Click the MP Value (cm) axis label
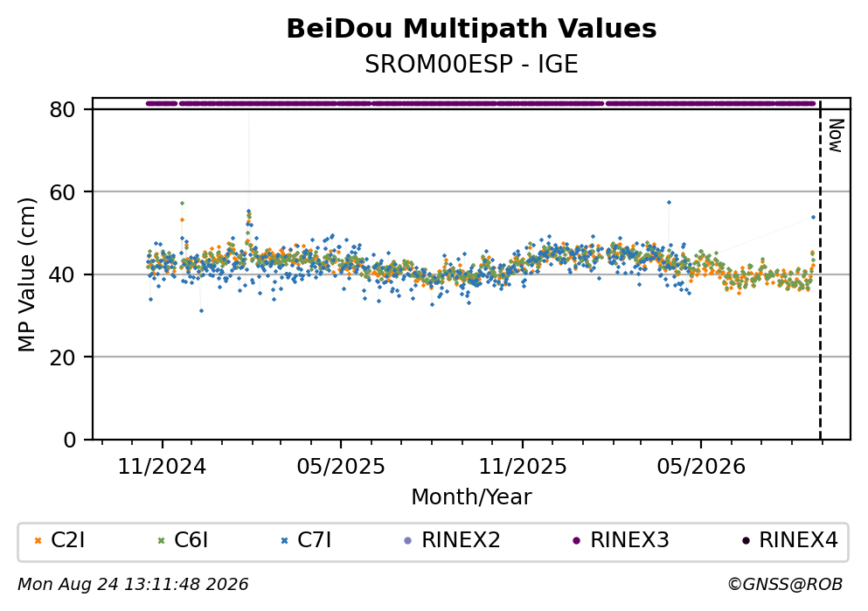Viewport: 868px width, 611px height. 26,274
